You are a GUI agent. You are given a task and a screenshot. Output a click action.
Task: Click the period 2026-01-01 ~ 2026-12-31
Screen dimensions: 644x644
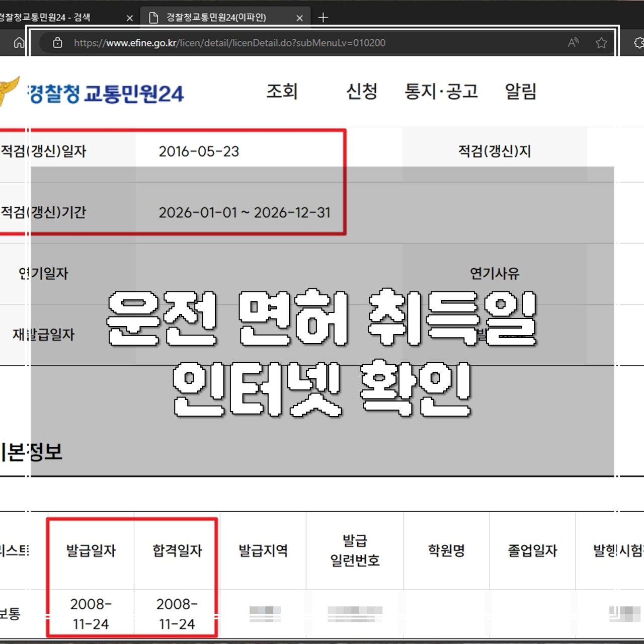[x=245, y=213]
